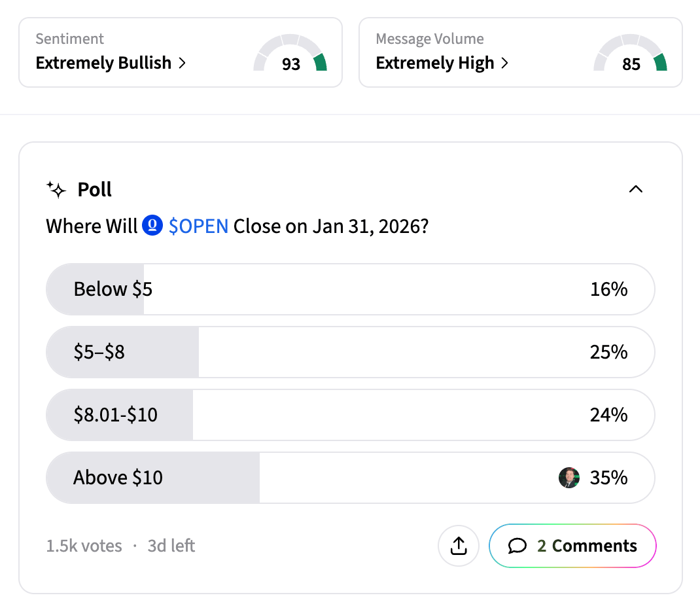Click the 1.5k votes count
Image resolution: width=700 pixels, height=606 pixels.
tap(84, 546)
